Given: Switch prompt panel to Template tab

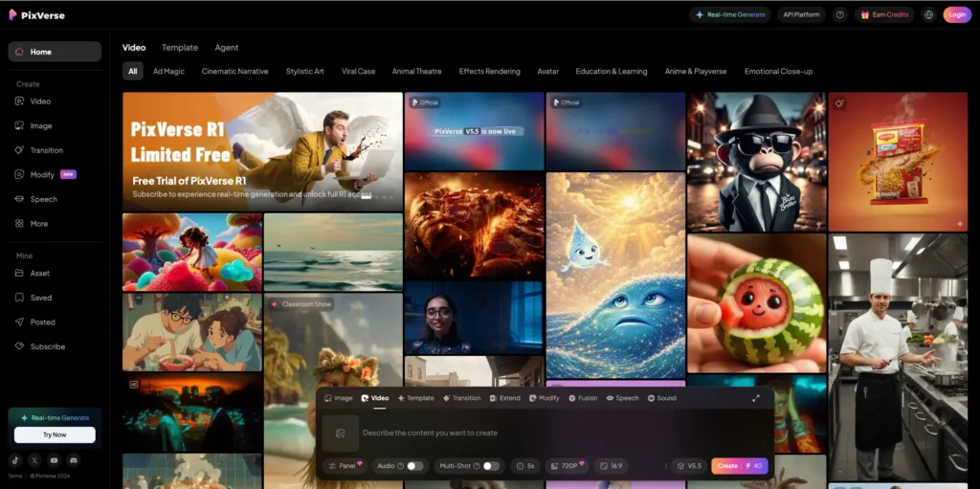Looking at the screenshot, I should 415,398.
